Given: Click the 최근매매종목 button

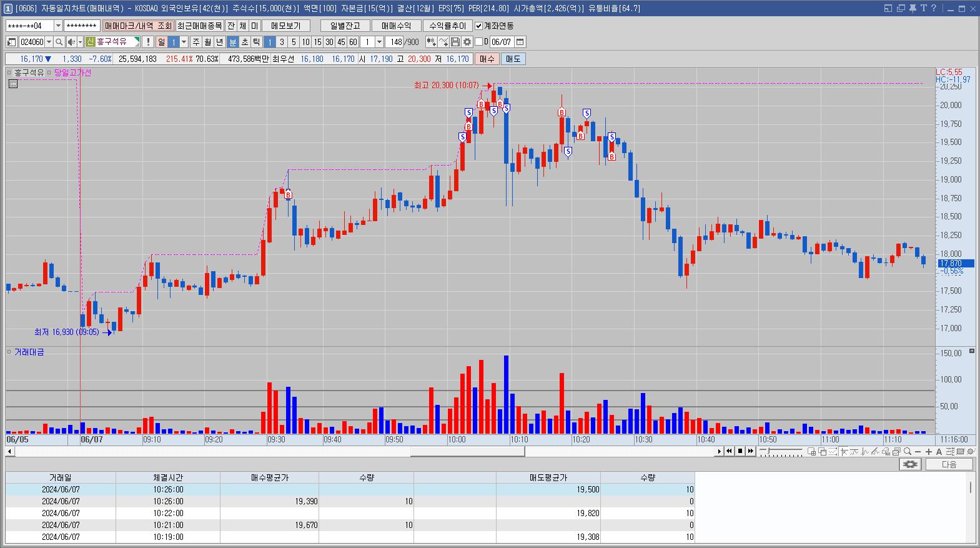Looking at the screenshot, I should pos(199,26).
